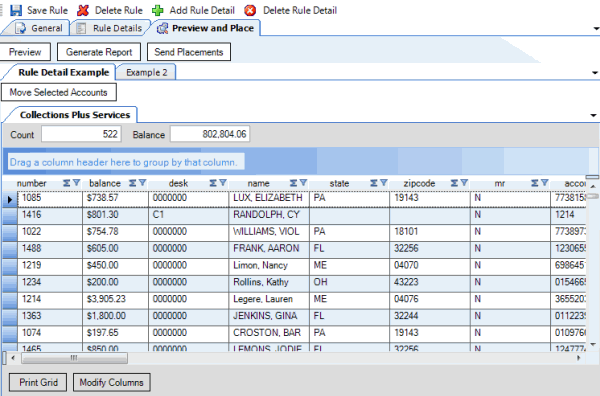Click the sum icon in desk column header
The image size is (600, 396).
click(213, 183)
